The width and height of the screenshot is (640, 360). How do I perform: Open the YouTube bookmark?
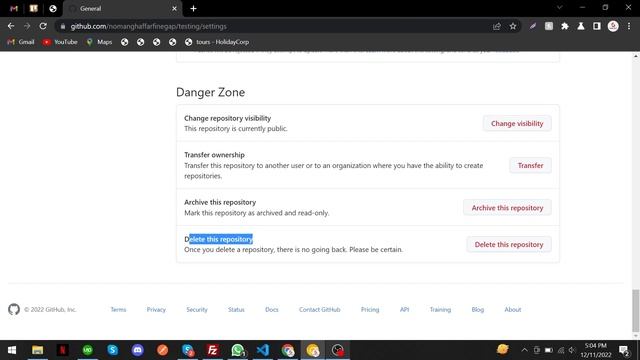coord(60,42)
